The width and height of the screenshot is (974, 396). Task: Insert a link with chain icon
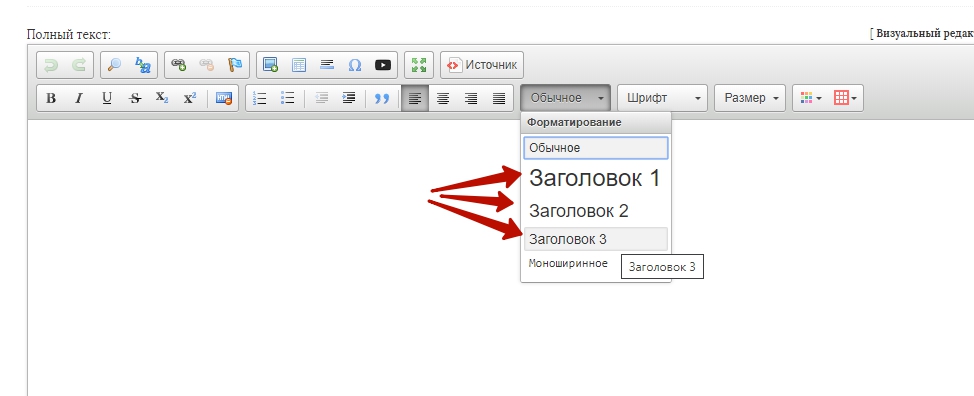point(179,65)
